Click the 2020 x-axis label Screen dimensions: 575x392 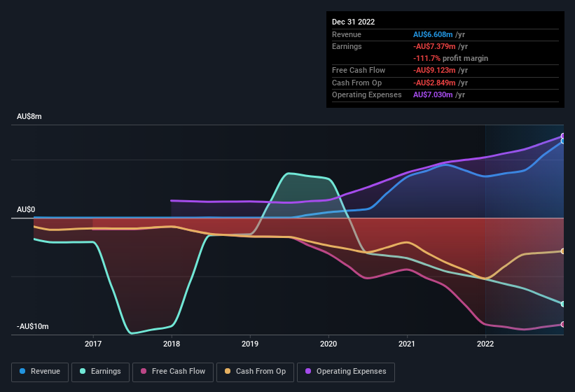pyautogui.click(x=328, y=344)
